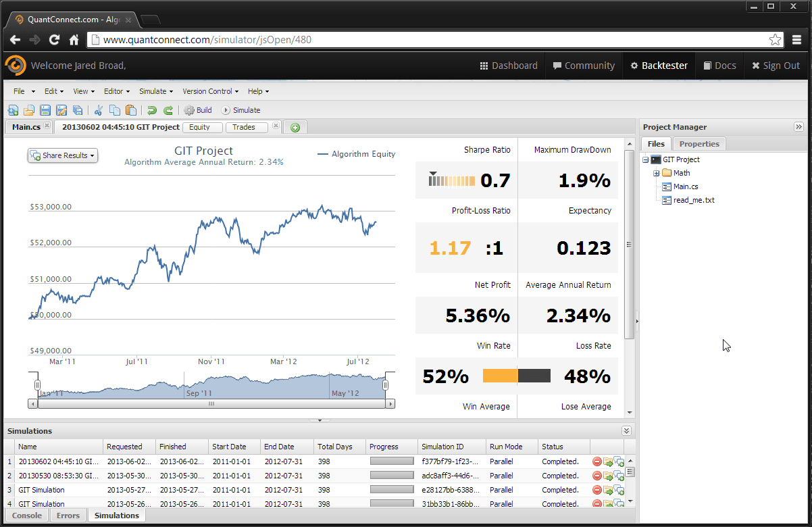Collapse the Simulations panel
The image size is (812, 527).
point(626,431)
